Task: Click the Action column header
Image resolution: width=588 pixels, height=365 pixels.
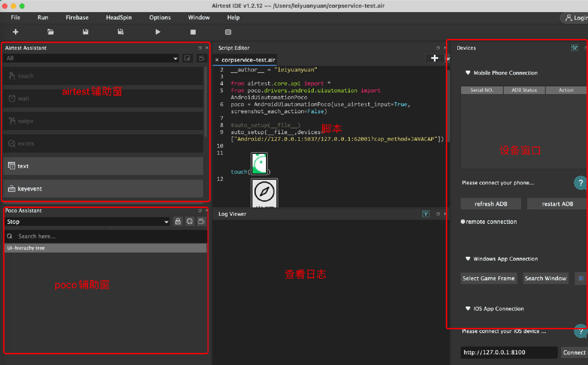Action: pyautogui.click(x=566, y=90)
